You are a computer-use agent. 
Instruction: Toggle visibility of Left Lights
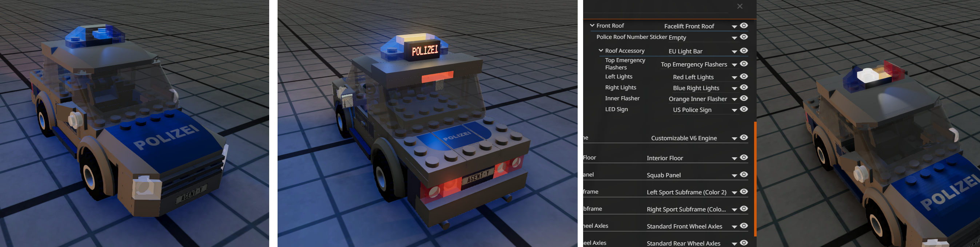pyautogui.click(x=744, y=76)
